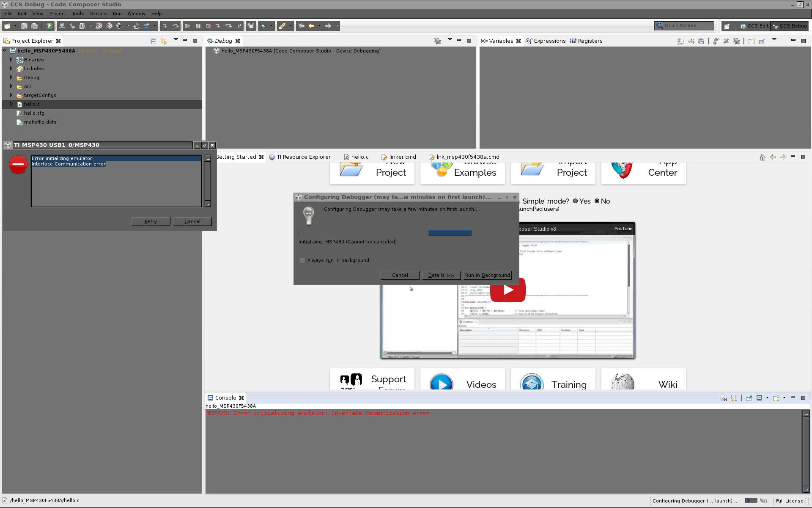Click the debugger configuration progress bar
This screenshot has height=508, width=812.
coord(406,233)
